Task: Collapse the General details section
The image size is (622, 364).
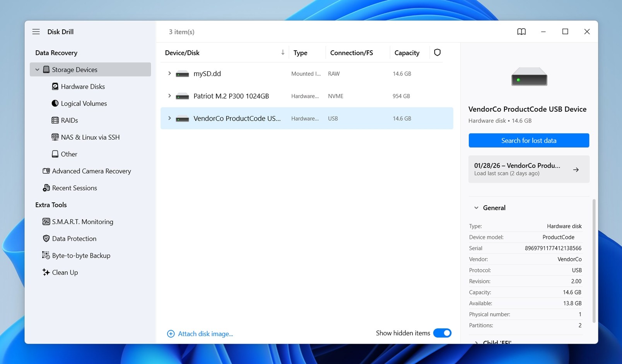Action: click(476, 208)
